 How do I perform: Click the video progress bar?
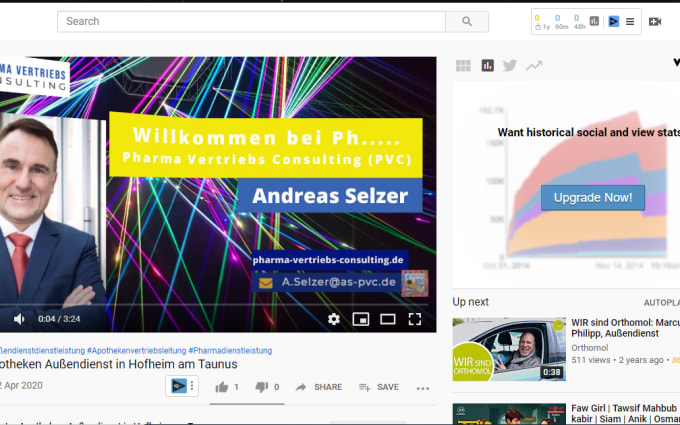click(x=215, y=305)
